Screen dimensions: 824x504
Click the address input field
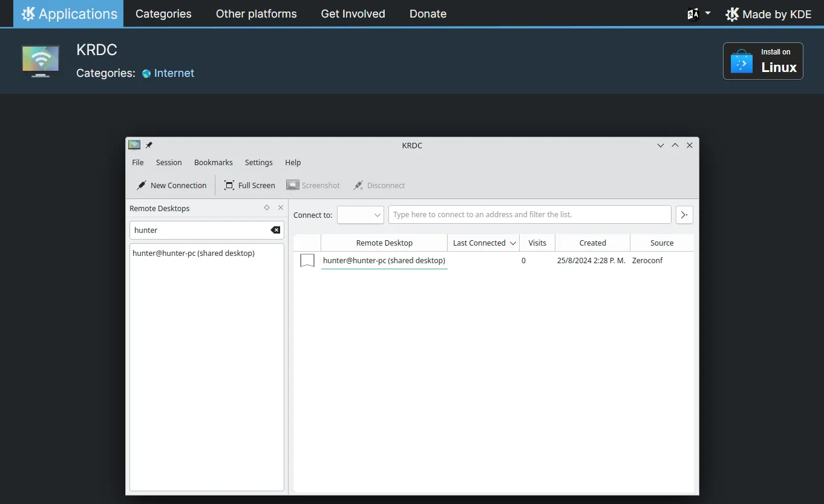(x=529, y=215)
